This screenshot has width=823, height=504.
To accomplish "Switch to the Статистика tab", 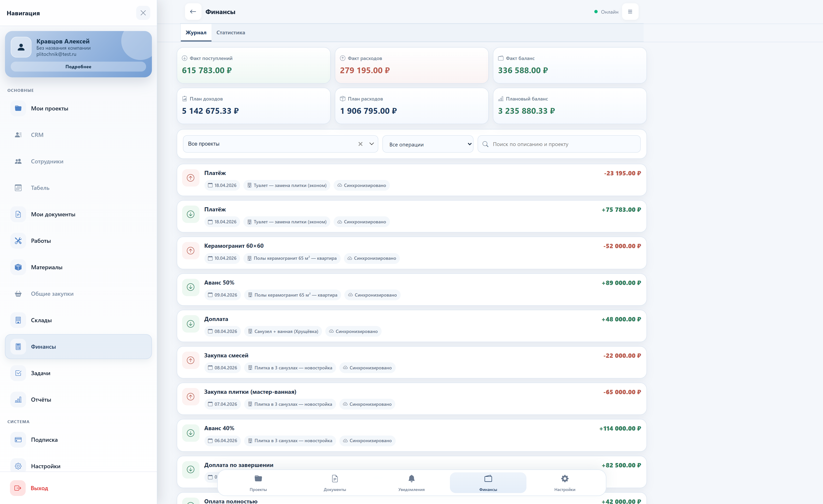I will click(x=231, y=33).
